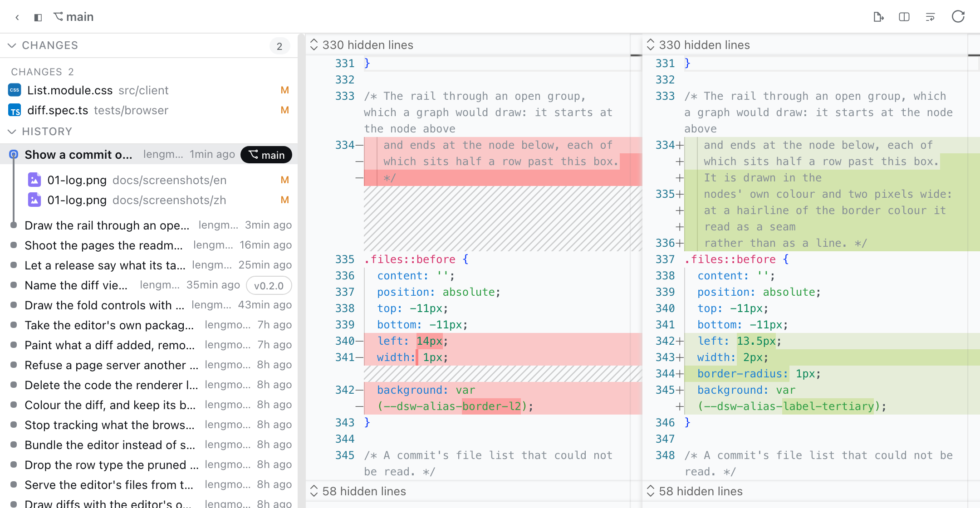Click removed line number 334 in left pane

345,145
